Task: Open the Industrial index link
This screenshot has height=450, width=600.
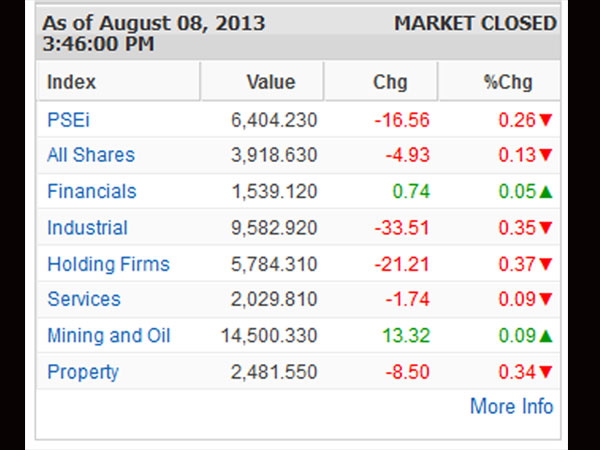Action: [x=87, y=228]
